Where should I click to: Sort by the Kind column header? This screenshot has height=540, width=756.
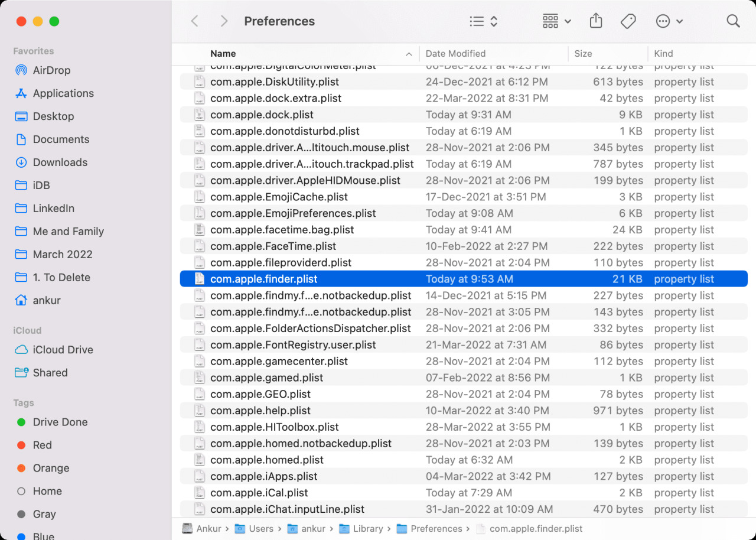coord(663,54)
